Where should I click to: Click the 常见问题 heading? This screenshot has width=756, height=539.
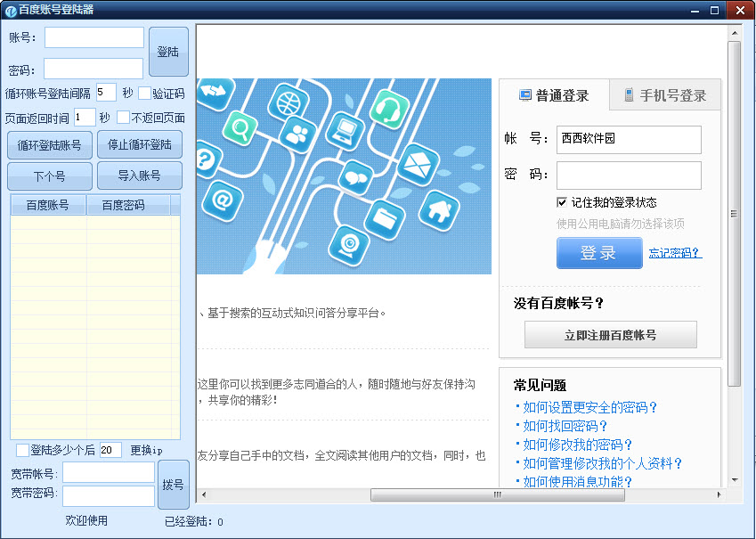(540, 385)
